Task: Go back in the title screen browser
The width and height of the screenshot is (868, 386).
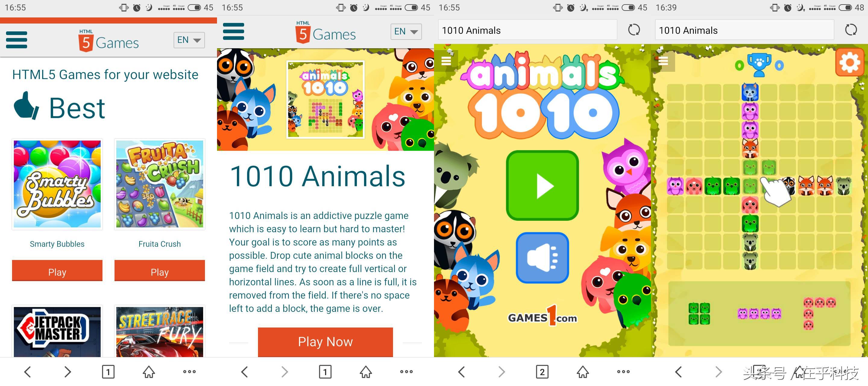Action: point(461,372)
